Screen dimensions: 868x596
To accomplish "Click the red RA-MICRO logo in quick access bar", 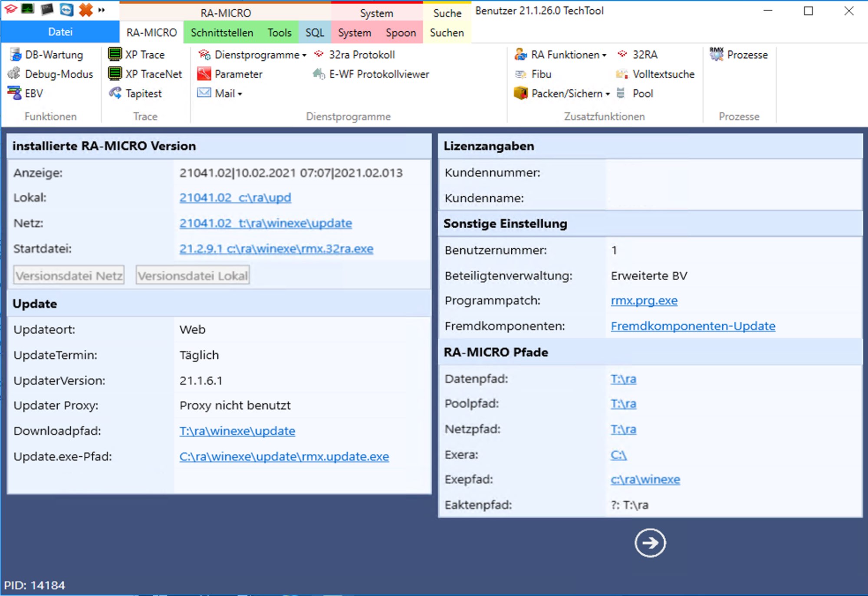I will (10, 9).
